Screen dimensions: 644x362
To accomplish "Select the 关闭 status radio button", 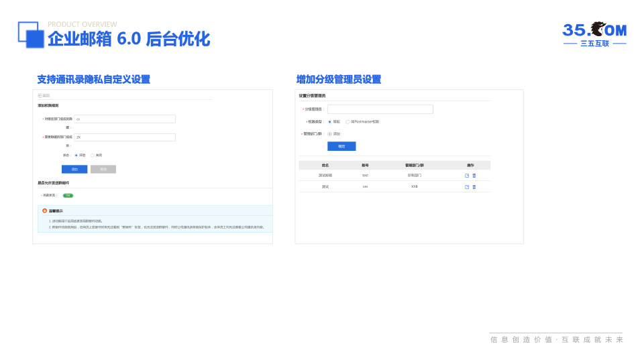I will 93,155.
